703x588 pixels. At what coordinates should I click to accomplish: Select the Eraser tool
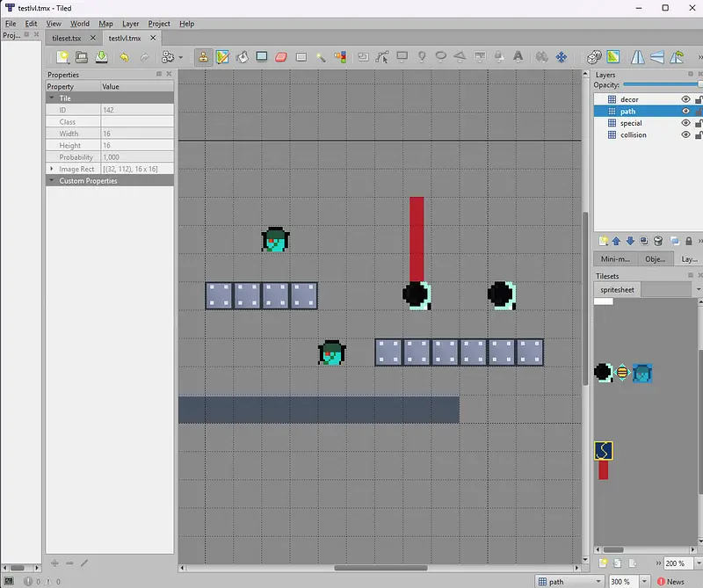coord(281,57)
